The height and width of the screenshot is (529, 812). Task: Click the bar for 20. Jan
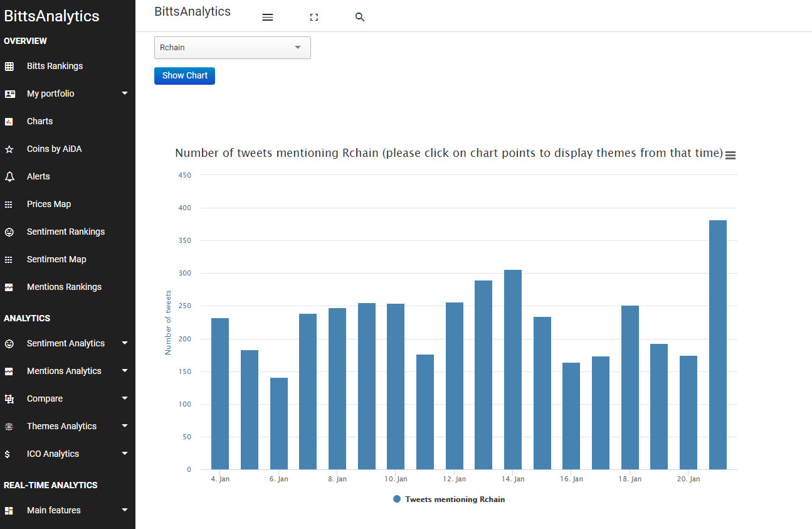coord(688,412)
